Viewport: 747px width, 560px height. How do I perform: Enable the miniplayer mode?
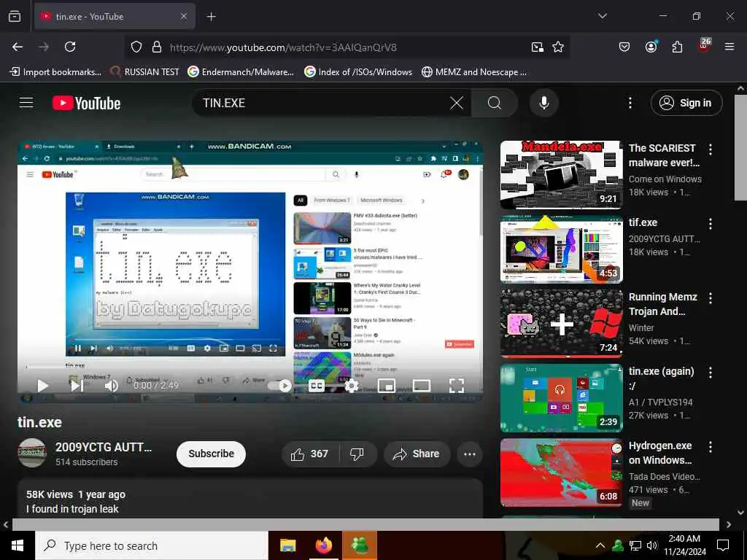pyautogui.click(x=387, y=385)
